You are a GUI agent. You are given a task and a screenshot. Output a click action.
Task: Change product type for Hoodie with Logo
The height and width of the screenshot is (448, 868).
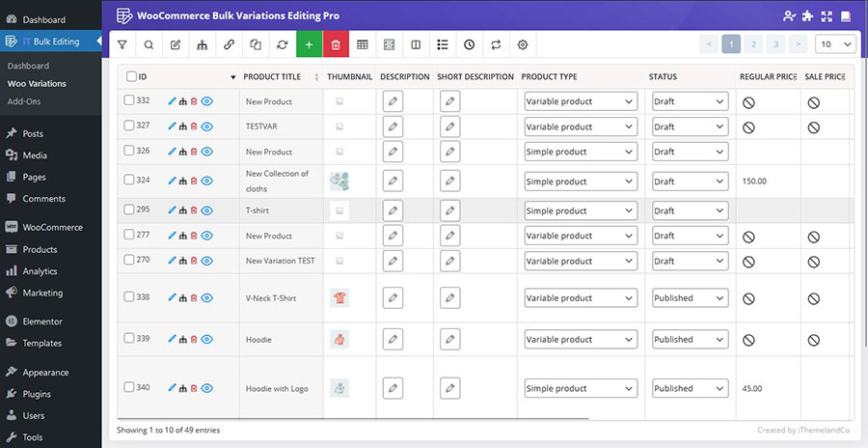pos(581,388)
